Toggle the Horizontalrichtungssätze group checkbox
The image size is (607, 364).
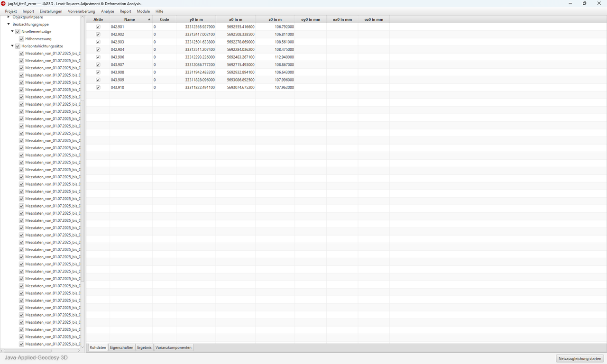point(18,46)
